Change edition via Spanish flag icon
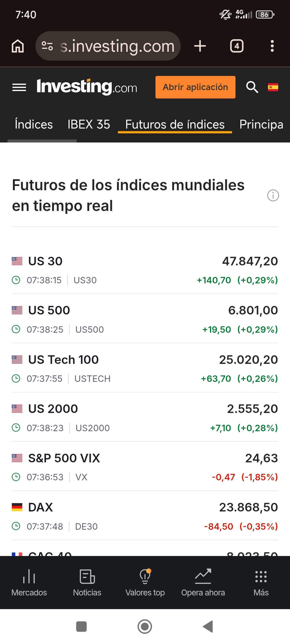Image resolution: width=290 pixels, height=644 pixels. 273,87
